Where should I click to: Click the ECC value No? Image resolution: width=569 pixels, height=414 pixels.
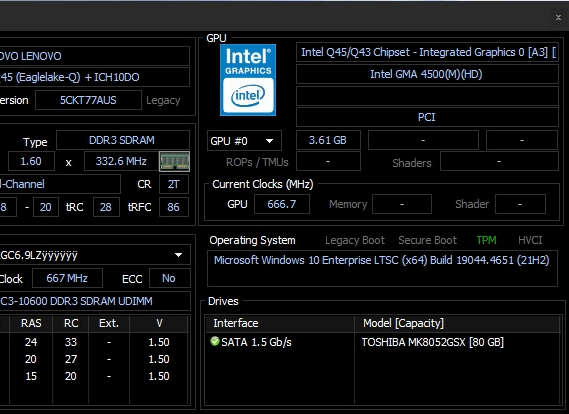click(169, 278)
